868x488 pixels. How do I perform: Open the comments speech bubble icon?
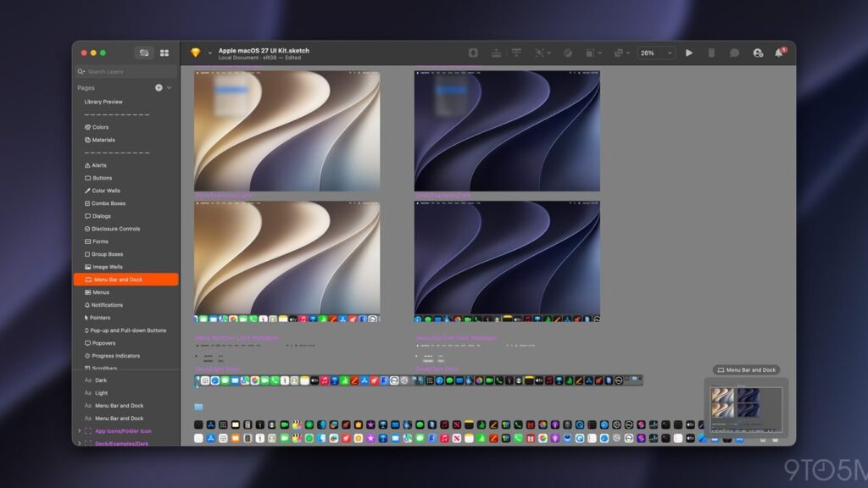point(735,53)
